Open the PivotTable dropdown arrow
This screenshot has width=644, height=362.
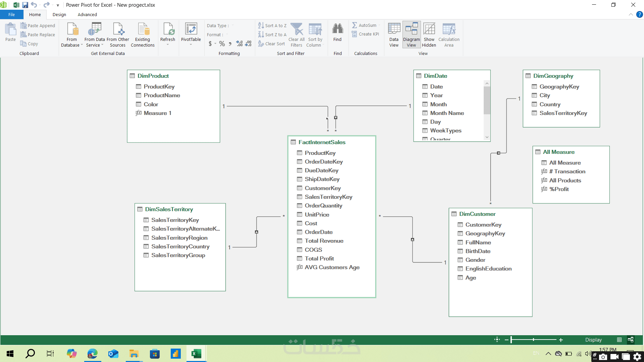(x=191, y=45)
